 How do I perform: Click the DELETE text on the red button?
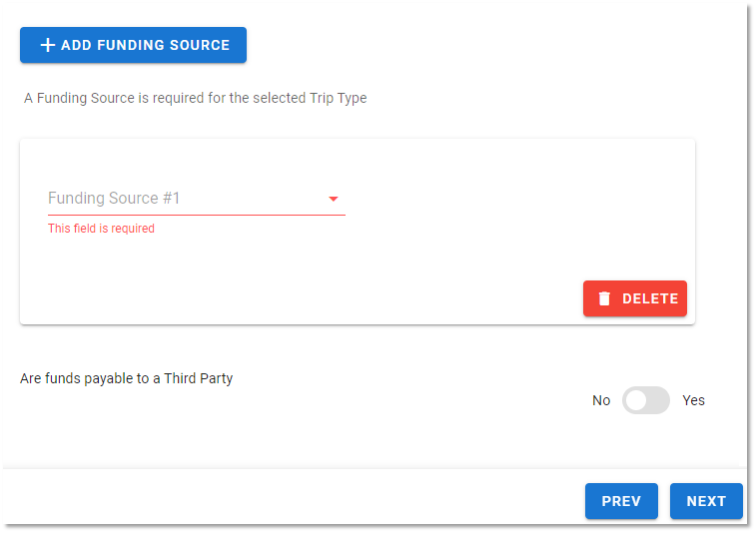(x=650, y=298)
